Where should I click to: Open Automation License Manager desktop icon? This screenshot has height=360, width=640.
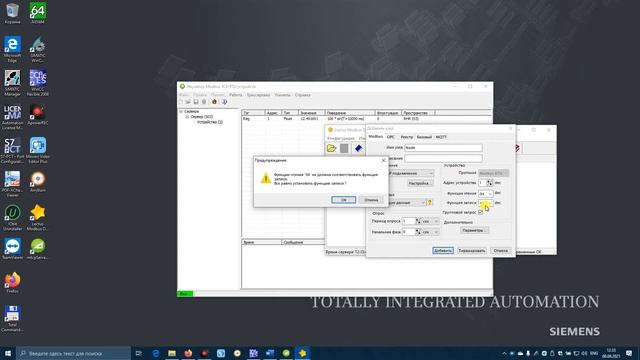(x=12, y=117)
